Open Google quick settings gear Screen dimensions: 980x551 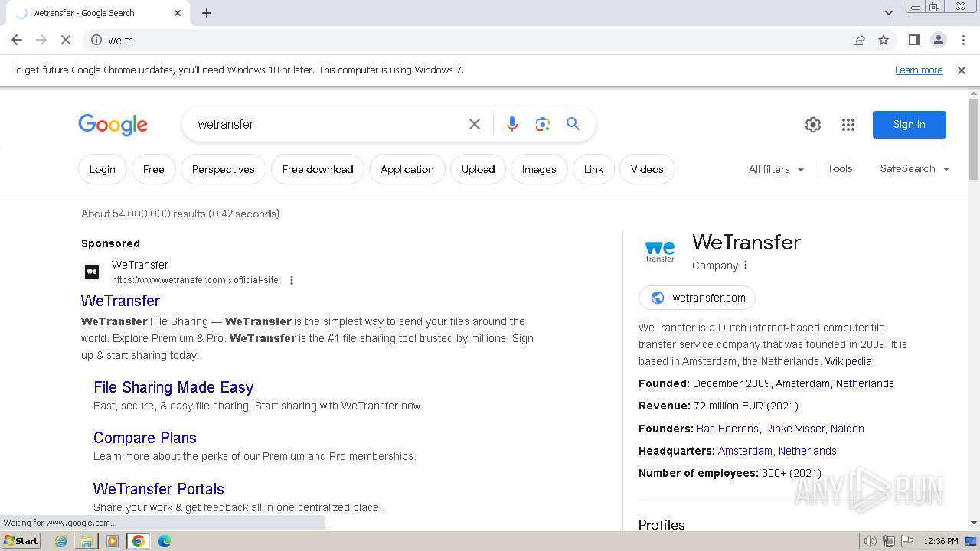(813, 125)
